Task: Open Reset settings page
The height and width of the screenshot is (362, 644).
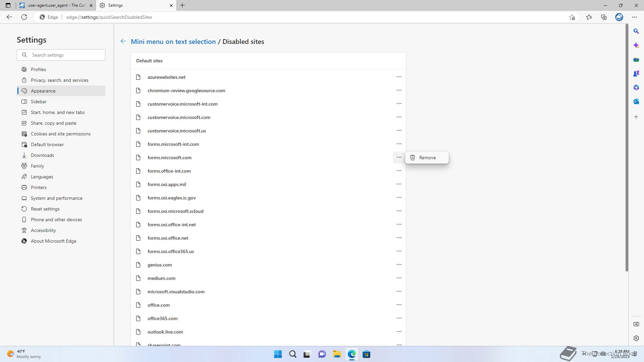Action: (61, 209)
